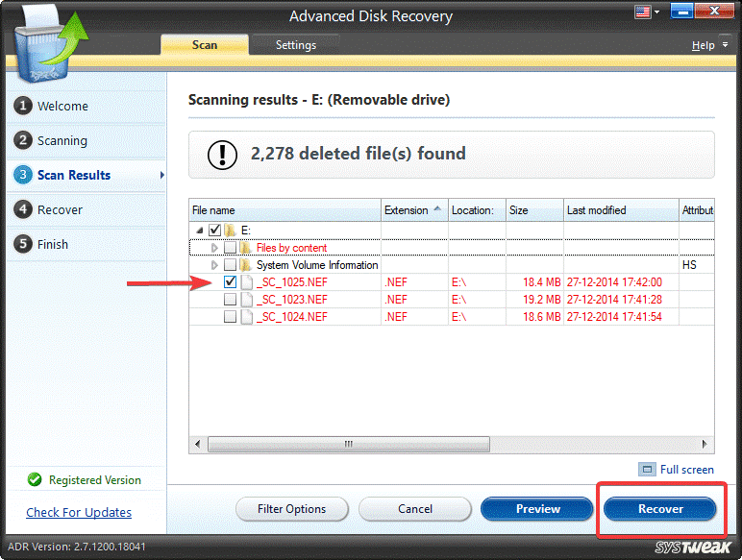Image resolution: width=742 pixels, height=560 pixels.
Task: Click the step 5 Finish number icon
Action: tap(23, 244)
